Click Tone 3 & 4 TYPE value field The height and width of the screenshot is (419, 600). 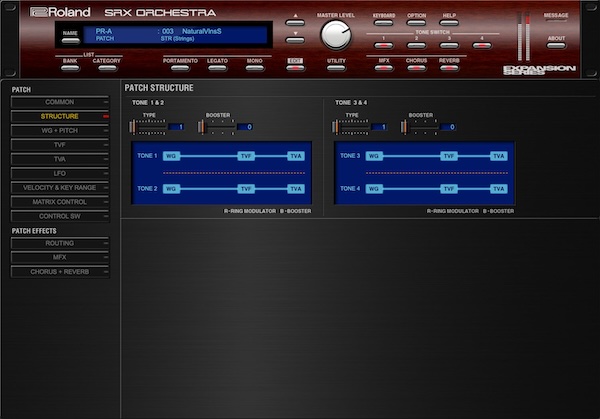(x=379, y=127)
